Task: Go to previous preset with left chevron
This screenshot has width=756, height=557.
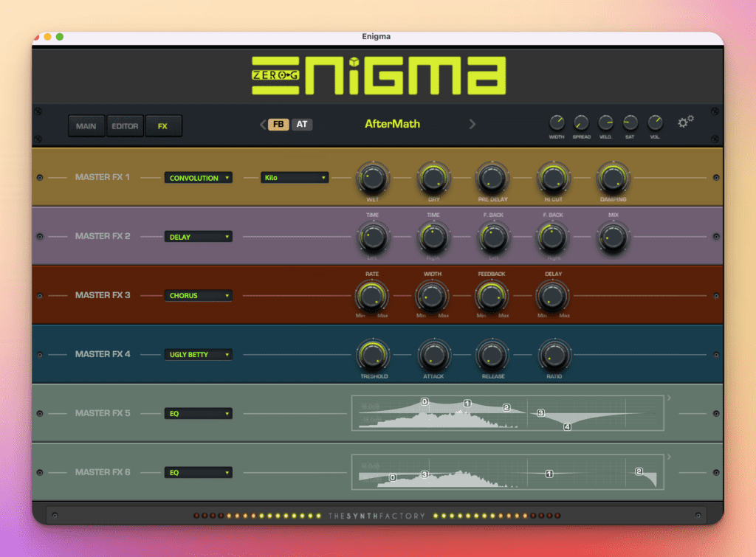Action: click(263, 125)
